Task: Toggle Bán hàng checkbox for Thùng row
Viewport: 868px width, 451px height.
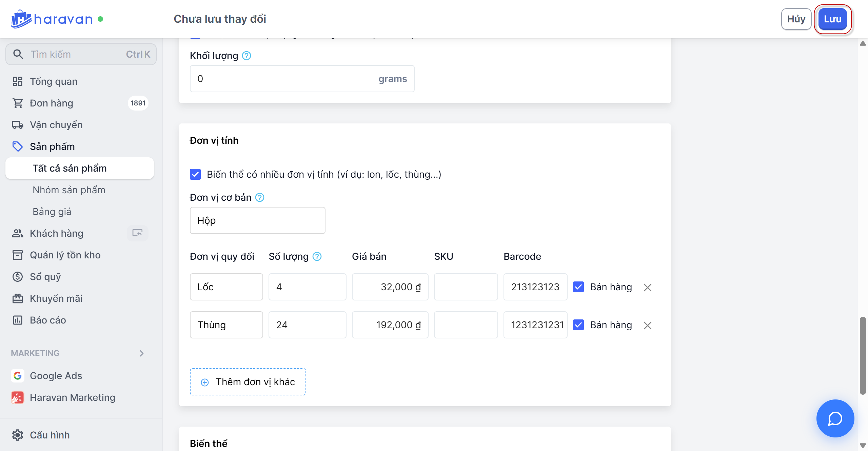Action: click(578, 325)
